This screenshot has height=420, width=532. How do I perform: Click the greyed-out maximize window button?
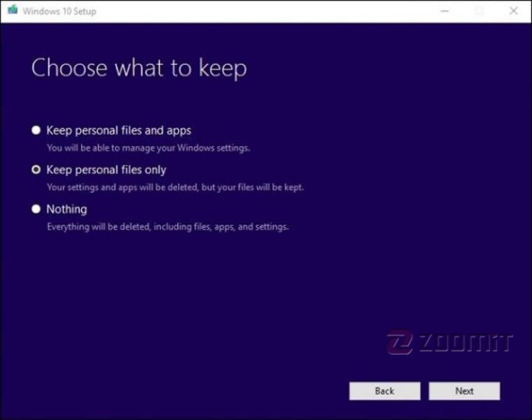(479, 11)
